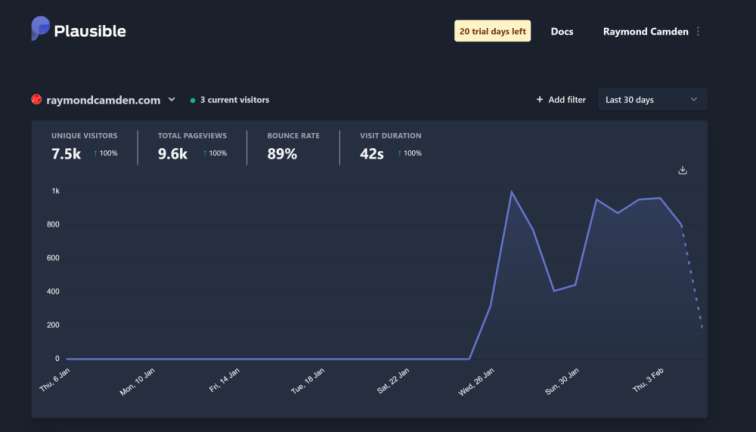Screen dimensions: 756x432
Task: Select the Bounce Rate 89% metric
Action: point(293,148)
